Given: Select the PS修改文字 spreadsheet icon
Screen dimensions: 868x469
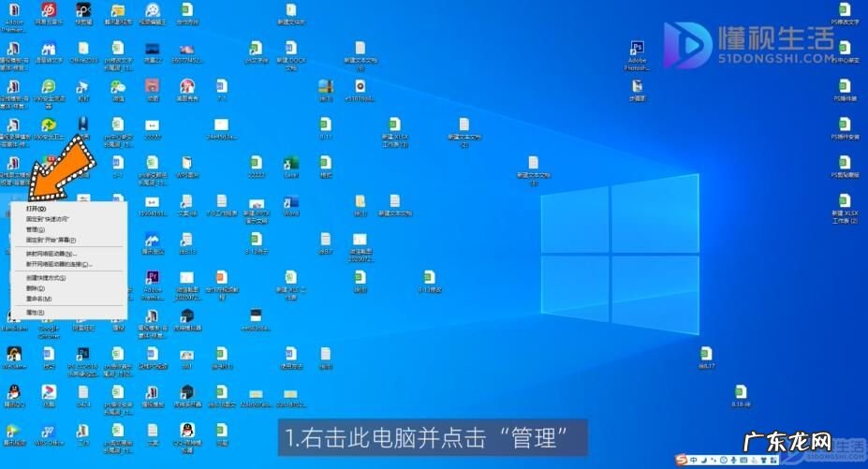Looking at the screenshot, I should coord(845,9).
